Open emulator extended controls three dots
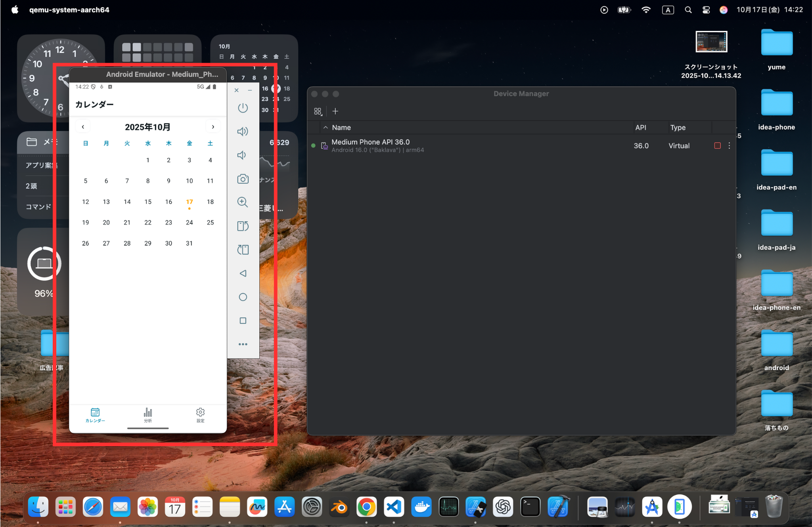The width and height of the screenshot is (812, 527). pyautogui.click(x=243, y=344)
